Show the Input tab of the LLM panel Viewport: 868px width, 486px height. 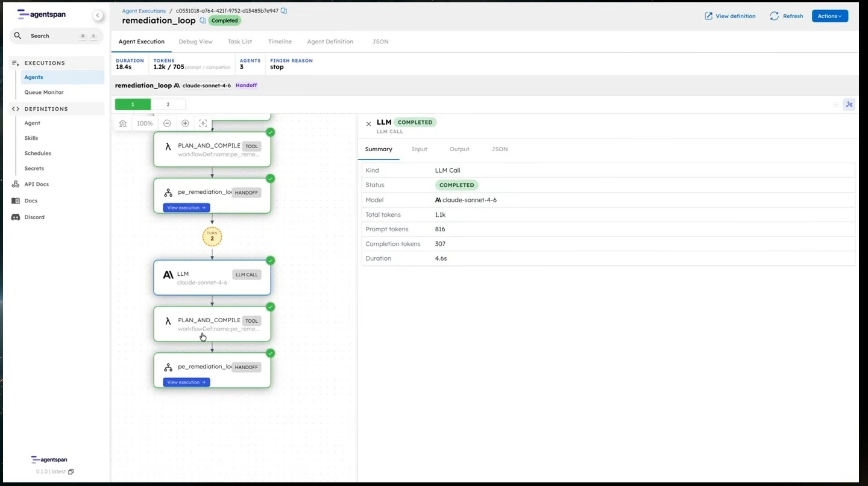[x=420, y=149]
